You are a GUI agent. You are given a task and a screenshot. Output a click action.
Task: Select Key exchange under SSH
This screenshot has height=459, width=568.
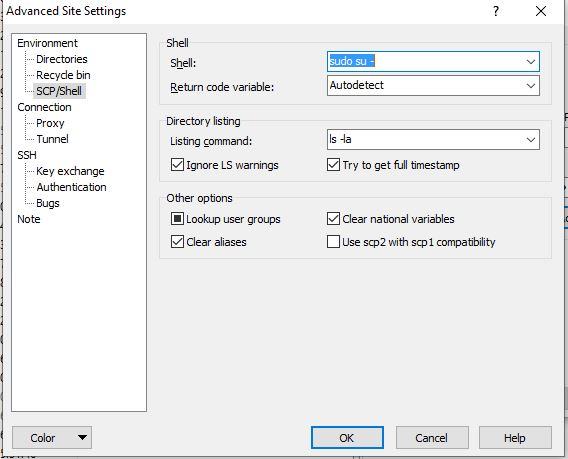click(70, 171)
